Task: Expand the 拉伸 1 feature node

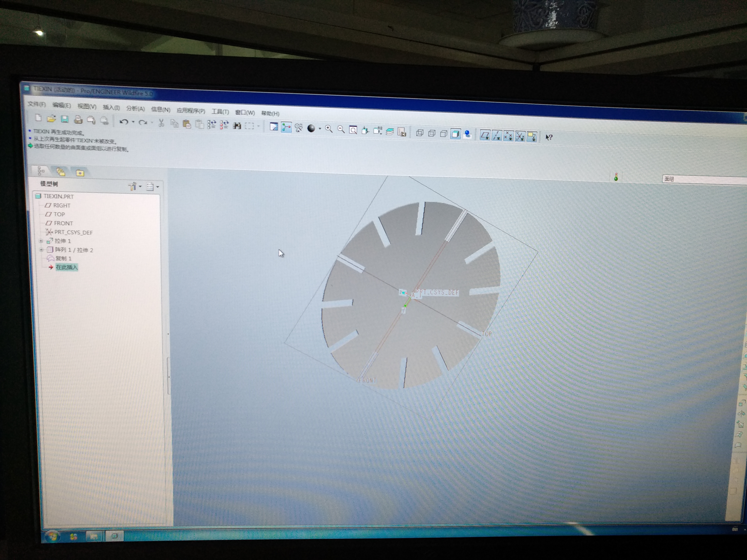Action: point(41,241)
